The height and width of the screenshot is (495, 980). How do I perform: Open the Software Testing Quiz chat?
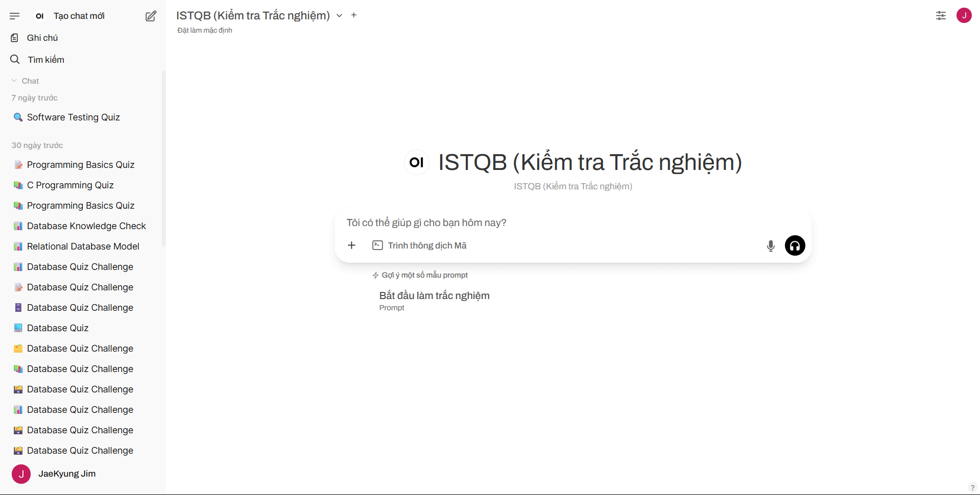73,117
